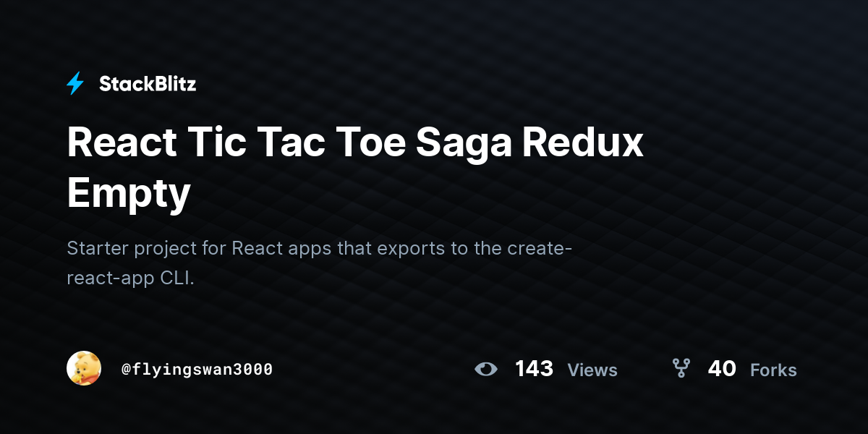Screen dimensions: 868x434
Task: Select the fork branch icon
Action: click(681, 369)
